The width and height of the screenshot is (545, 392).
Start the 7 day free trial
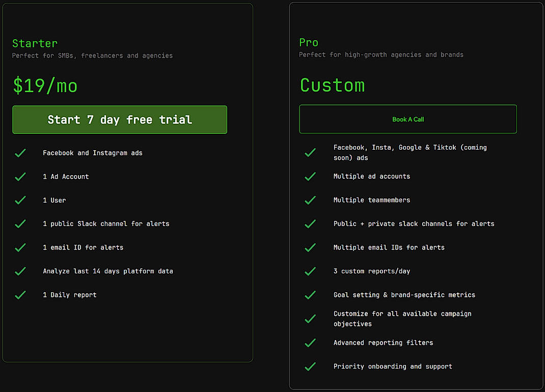(x=120, y=120)
